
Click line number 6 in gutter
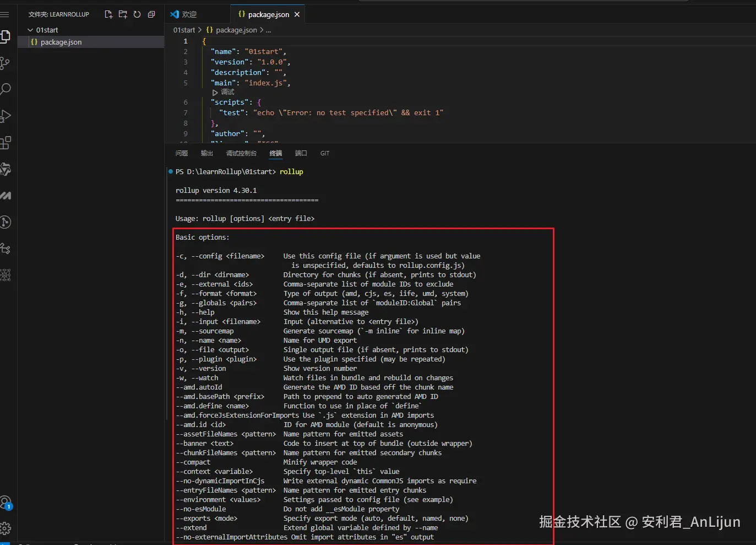coord(186,102)
